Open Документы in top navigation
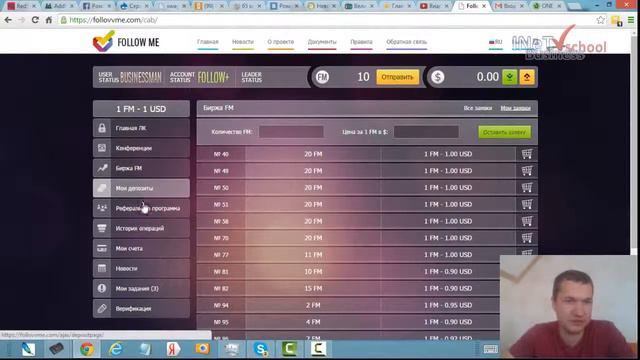640x360 pixels. [322, 42]
